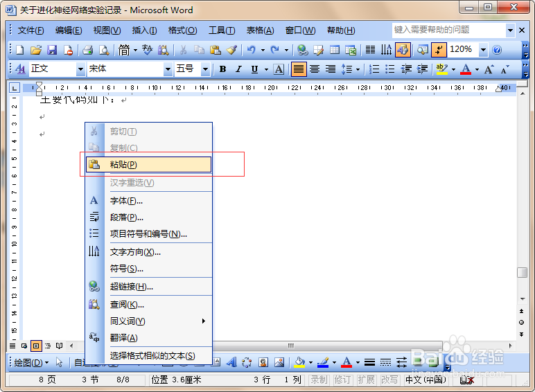535x392 pixels.
Task: Click the Redo arrow icon
Action: click(275, 50)
